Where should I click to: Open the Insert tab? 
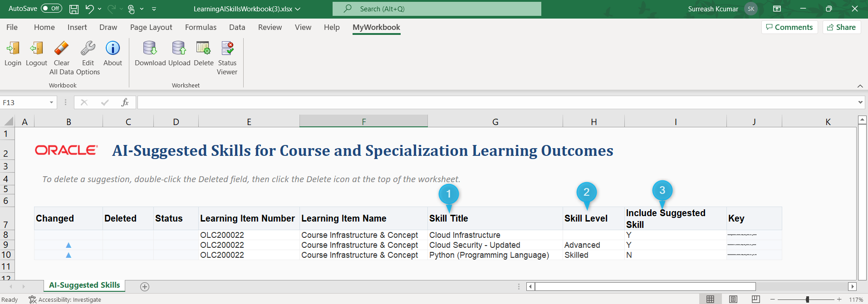point(77,27)
